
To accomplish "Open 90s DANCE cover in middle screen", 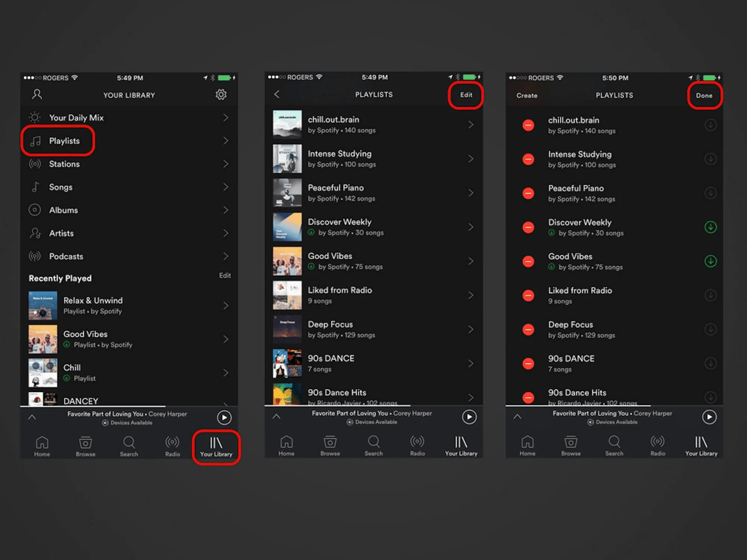I will (x=287, y=363).
